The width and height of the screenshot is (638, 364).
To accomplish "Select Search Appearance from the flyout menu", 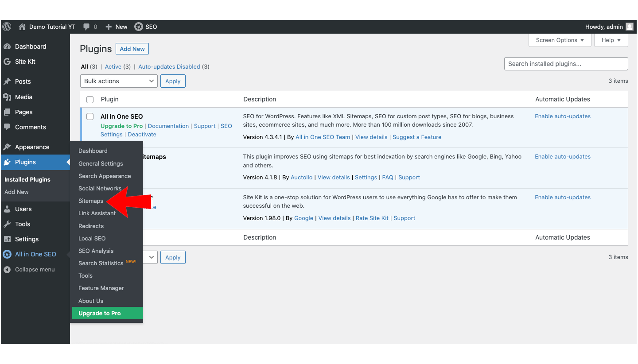I will [105, 176].
